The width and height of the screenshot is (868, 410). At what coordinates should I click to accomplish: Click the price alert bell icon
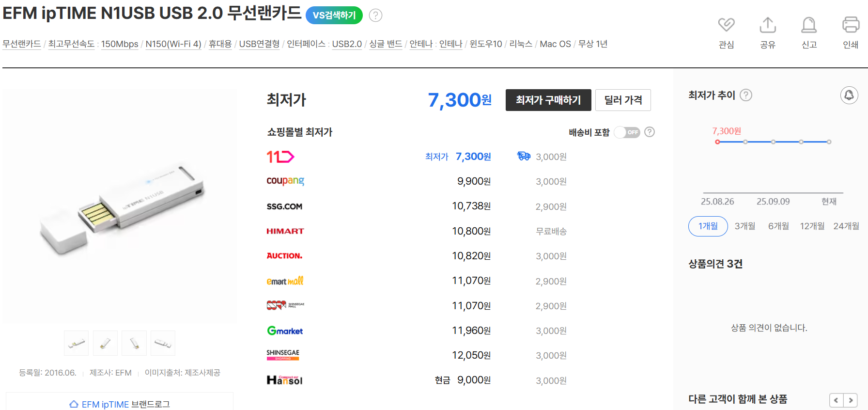[849, 95]
